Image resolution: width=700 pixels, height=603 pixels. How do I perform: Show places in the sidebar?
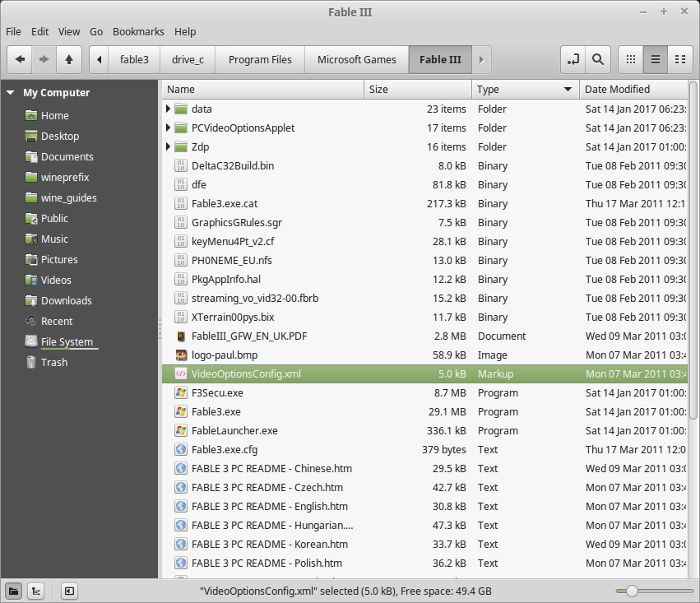pos(13,591)
